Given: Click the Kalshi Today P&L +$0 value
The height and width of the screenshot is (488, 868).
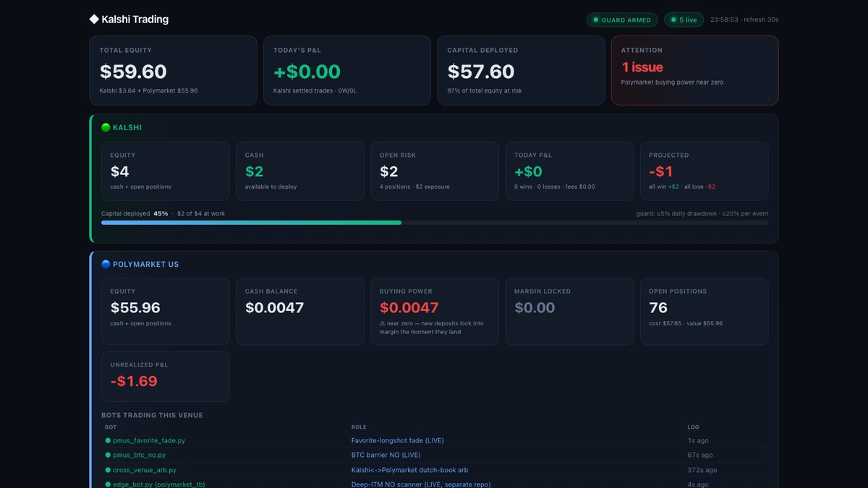Looking at the screenshot, I should (x=528, y=171).
